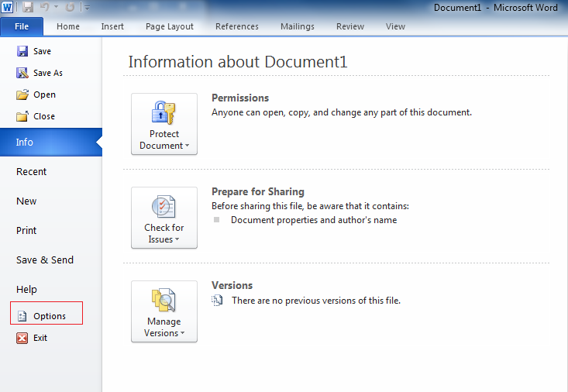Expand the Check for Issues dropdown arrow
Screen dimensions: 568x392
(x=177, y=239)
